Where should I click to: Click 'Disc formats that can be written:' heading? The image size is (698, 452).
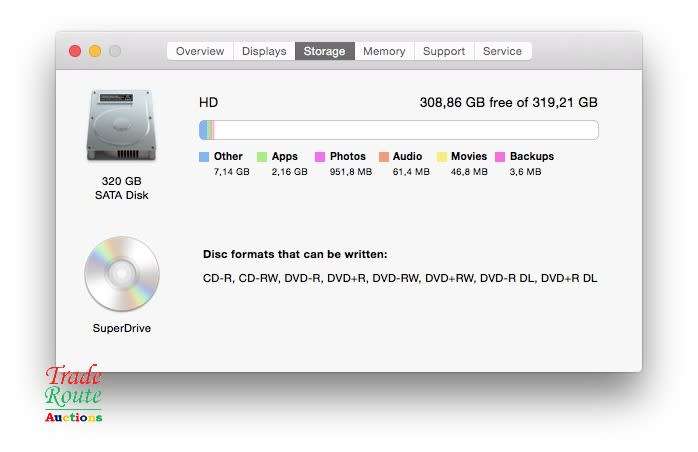tap(295, 254)
